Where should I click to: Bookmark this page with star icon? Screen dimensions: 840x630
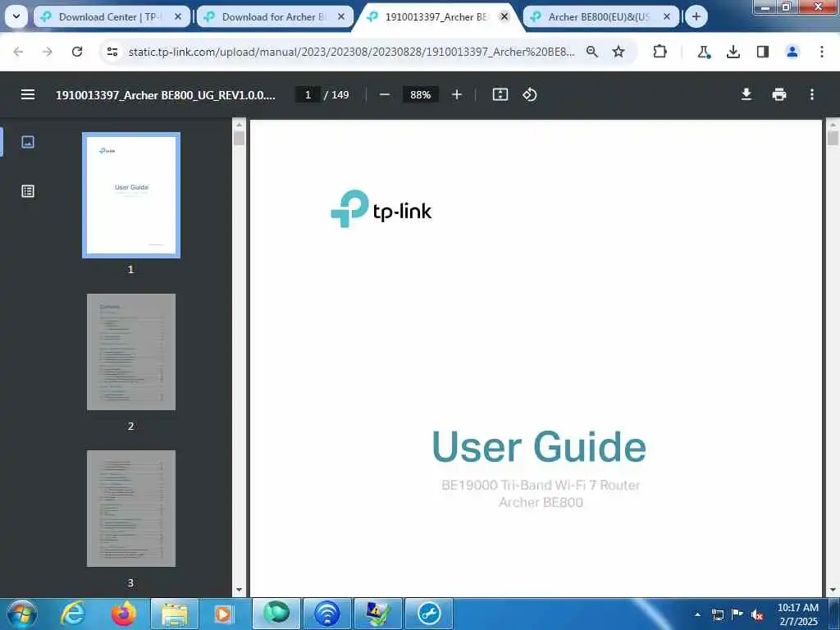click(x=619, y=52)
